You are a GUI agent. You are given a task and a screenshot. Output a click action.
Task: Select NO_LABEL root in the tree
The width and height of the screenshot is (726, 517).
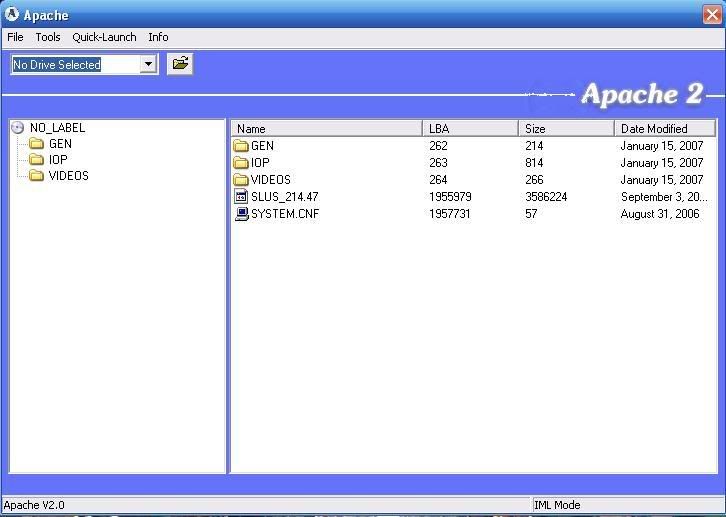(x=57, y=128)
